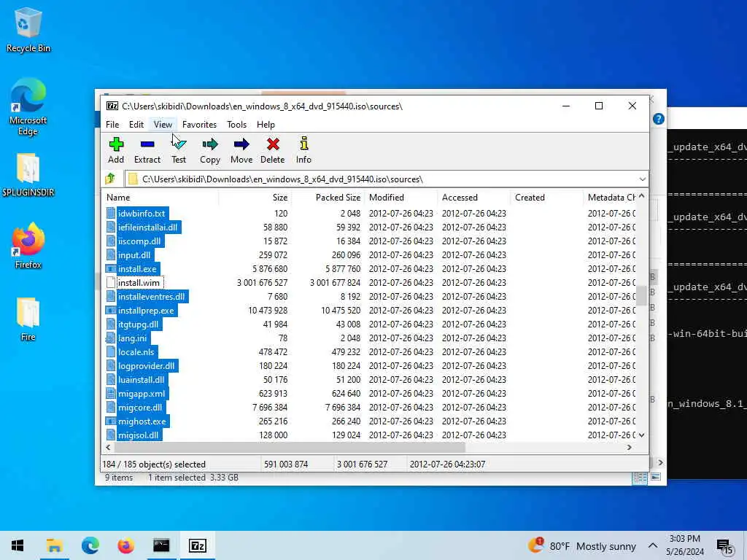Click the Add toolbar icon
Image resolution: width=747 pixels, height=560 pixels.
(x=116, y=150)
